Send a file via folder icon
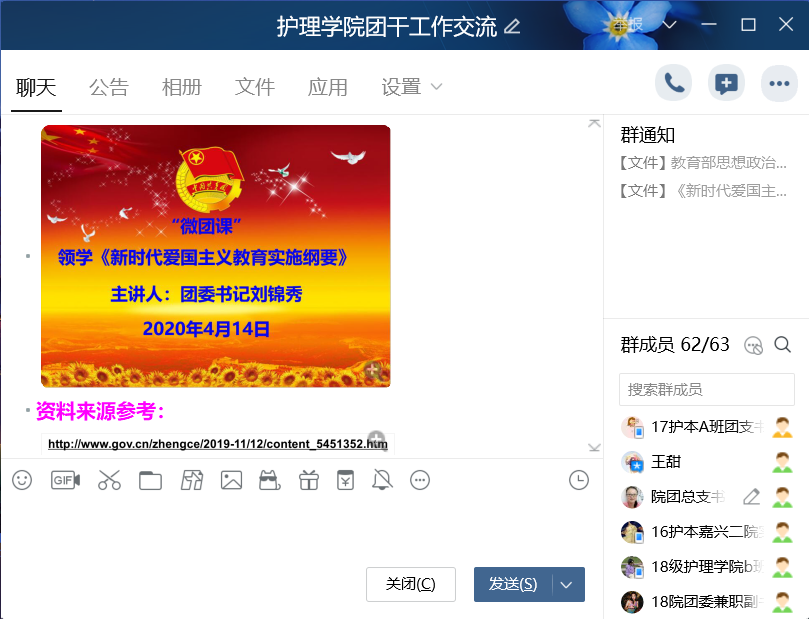 pyautogui.click(x=151, y=481)
